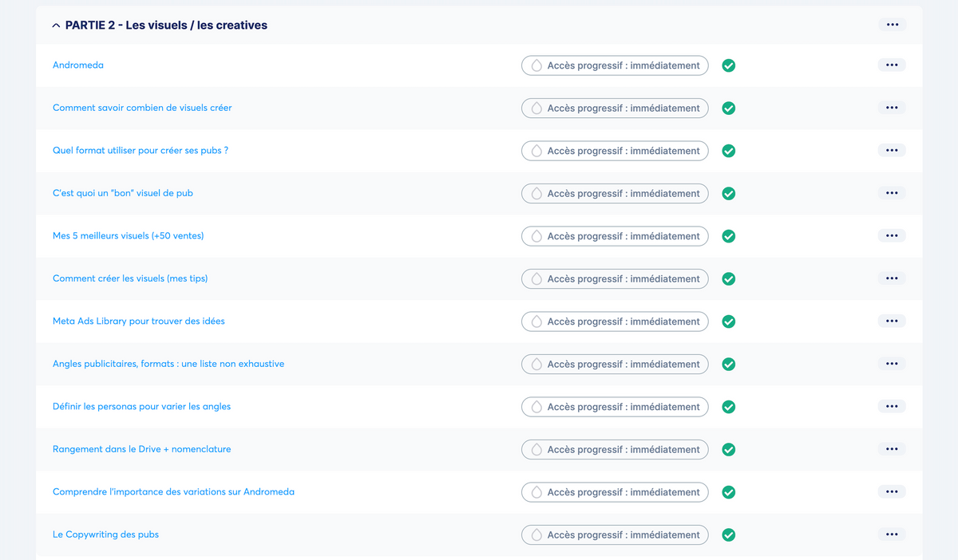Open the three-dot menu for Andromeda lesson
Viewport: 958px width, 560px height.
click(892, 65)
